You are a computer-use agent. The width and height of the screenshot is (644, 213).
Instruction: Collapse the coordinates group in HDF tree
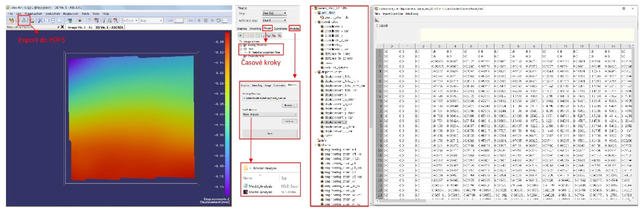pos(316,22)
